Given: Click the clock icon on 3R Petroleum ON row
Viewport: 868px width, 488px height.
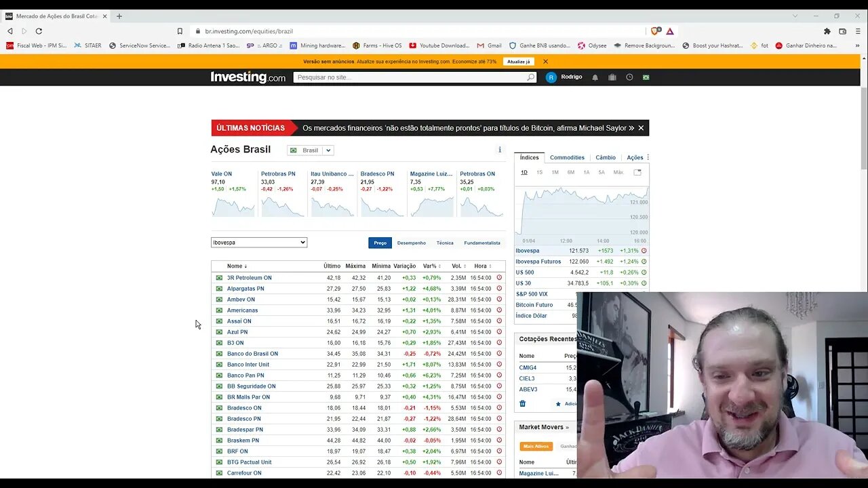Looking at the screenshot, I should pos(500,277).
